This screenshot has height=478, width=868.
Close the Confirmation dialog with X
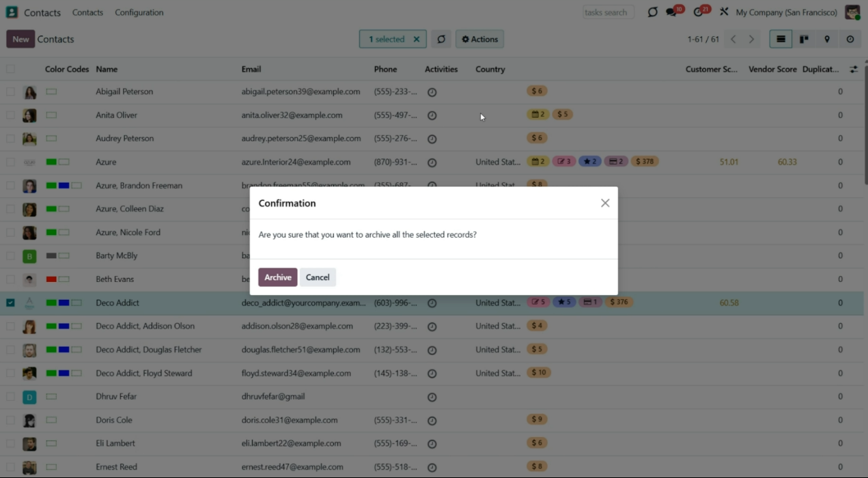(x=605, y=203)
